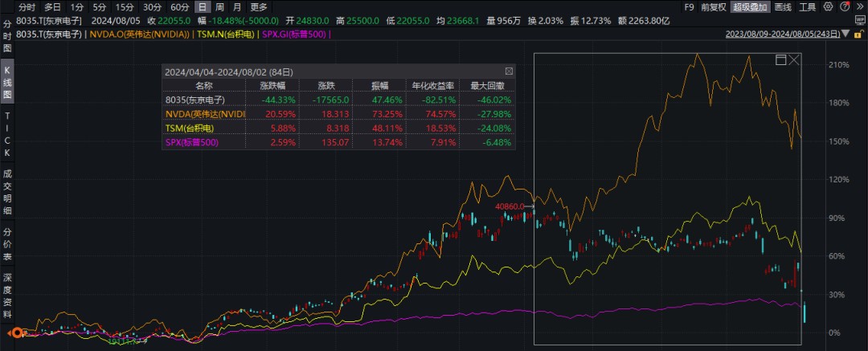Click the orange marker at chart origin
Viewport: 868px width, 351px height.
[x=13, y=333]
